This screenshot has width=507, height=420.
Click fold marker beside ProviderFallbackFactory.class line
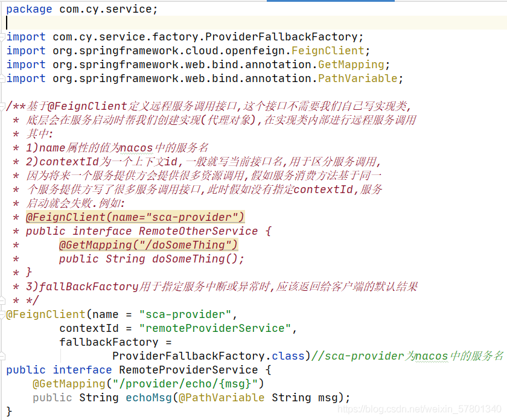(x=4, y=356)
